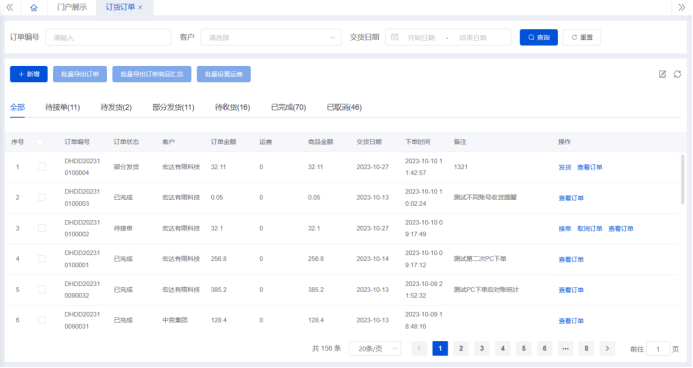Click the 结束日期 end date field

click(473, 38)
